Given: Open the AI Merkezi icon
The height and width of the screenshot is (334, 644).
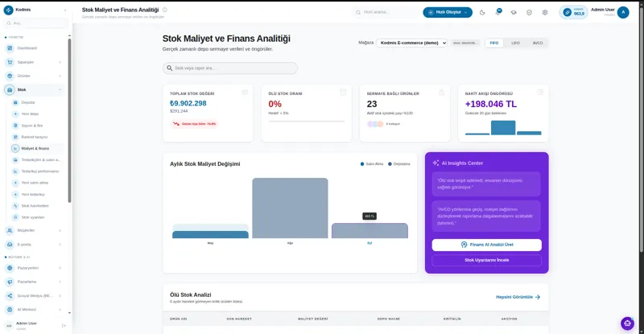Looking at the screenshot, I should click(x=10, y=309).
